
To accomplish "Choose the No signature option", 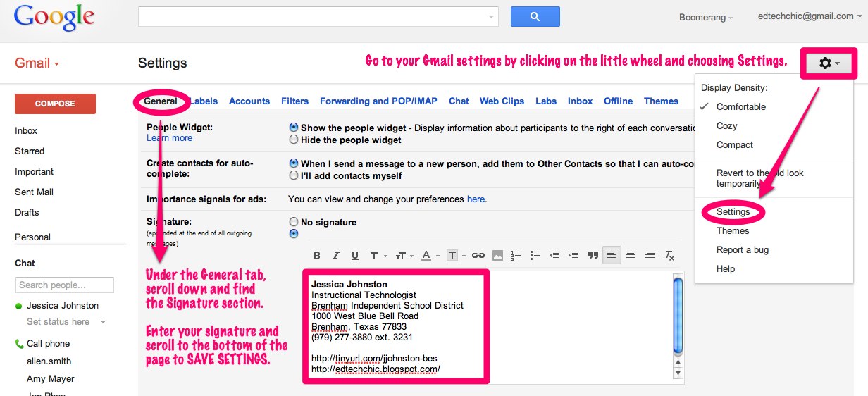I will click(294, 222).
